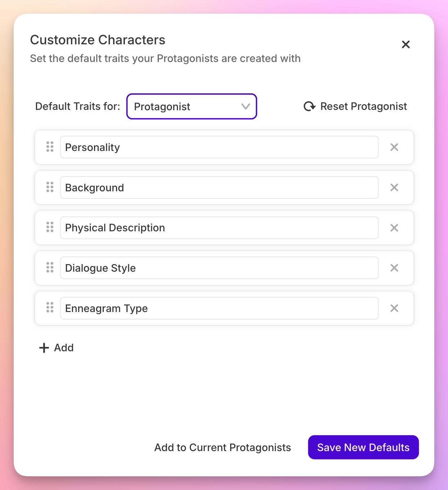Viewport: 448px width, 490px height.
Task: Focus the Enneagram Type input field
Action: tap(219, 308)
